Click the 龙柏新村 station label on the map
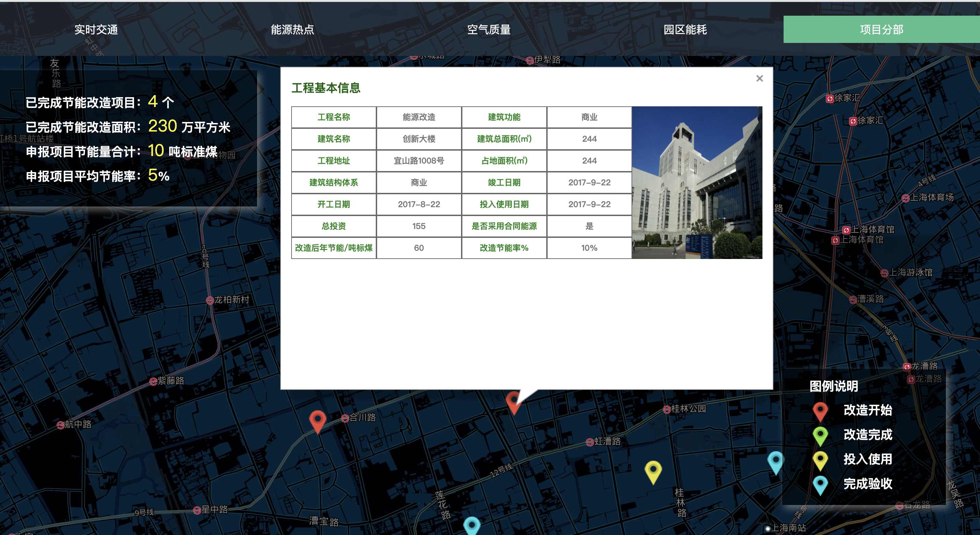The image size is (980, 535). pyautogui.click(x=231, y=300)
